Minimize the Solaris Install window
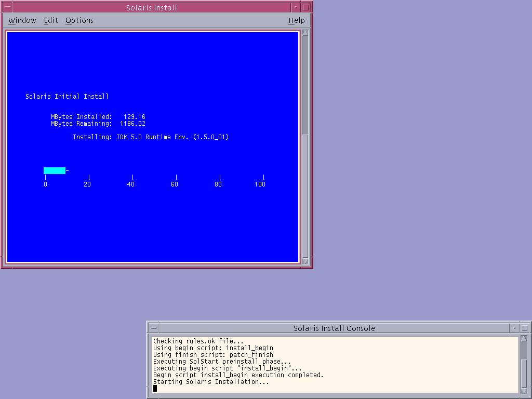 tap(296, 7)
